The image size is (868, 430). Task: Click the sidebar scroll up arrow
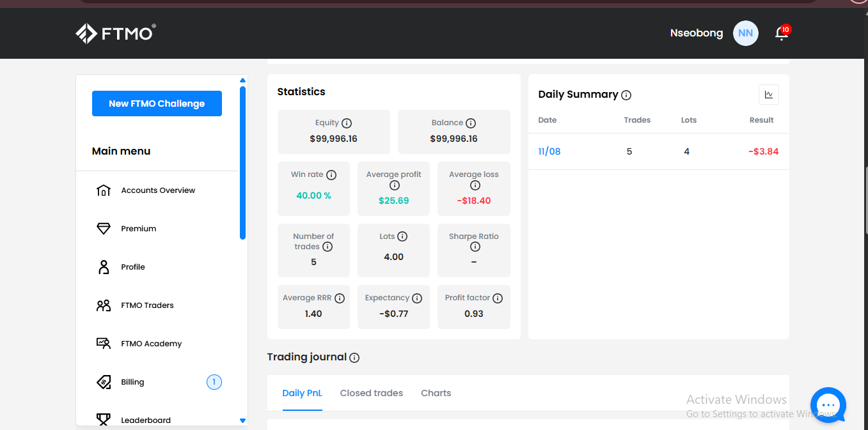(x=242, y=81)
